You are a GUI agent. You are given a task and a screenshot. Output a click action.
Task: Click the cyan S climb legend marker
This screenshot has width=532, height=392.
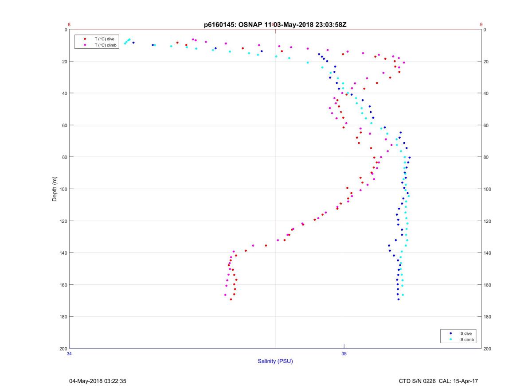tap(451, 340)
